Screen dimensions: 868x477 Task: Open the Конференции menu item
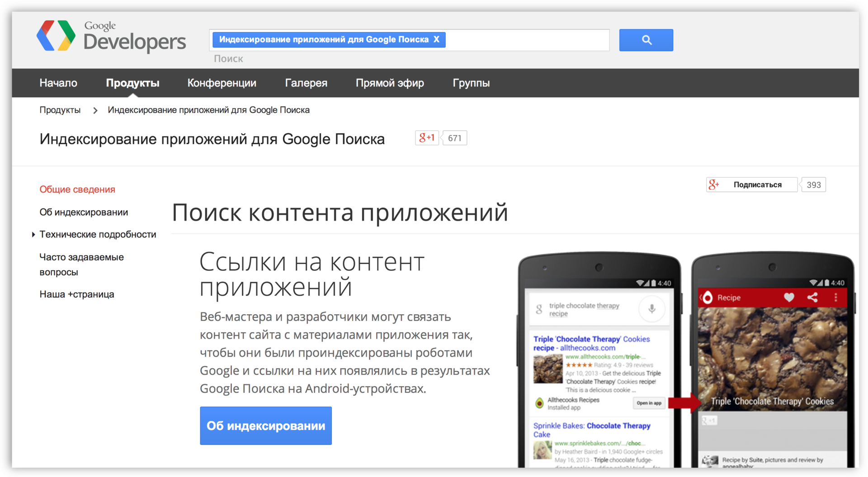[x=222, y=83]
